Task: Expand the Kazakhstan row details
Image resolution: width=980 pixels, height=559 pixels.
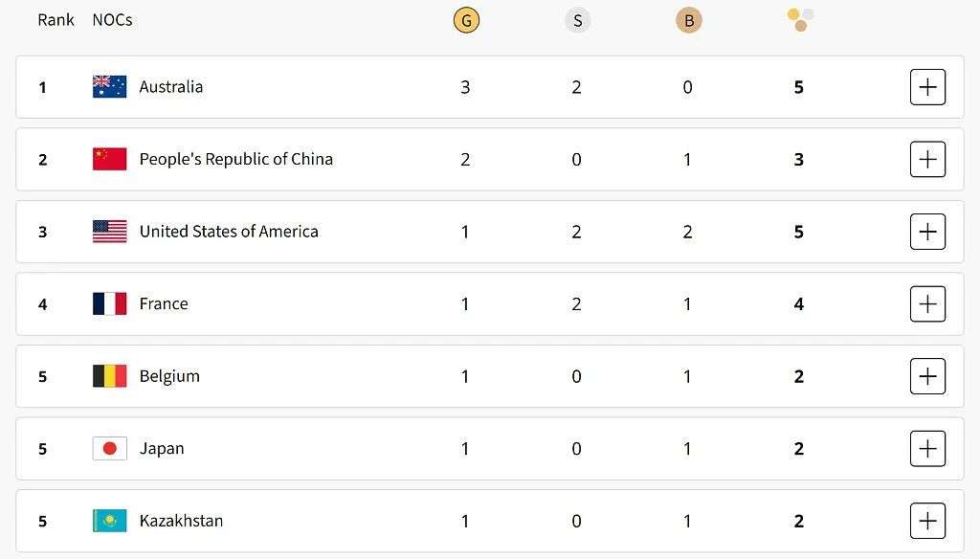Action: tap(927, 521)
